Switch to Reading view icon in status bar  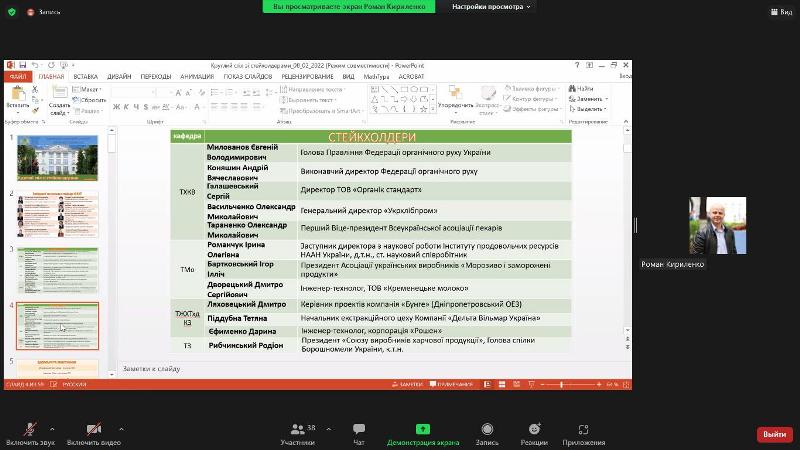[x=516, y=384]
